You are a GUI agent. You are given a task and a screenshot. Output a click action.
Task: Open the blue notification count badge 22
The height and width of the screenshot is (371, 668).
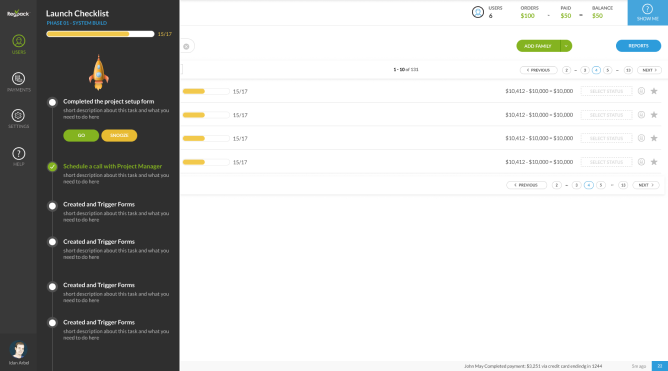point(660,366)
